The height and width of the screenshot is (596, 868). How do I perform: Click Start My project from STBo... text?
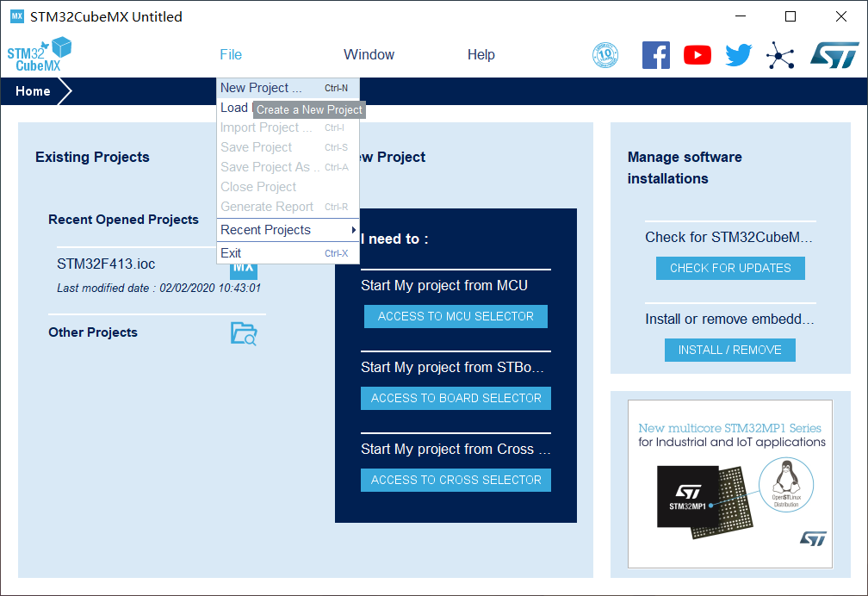pyautogui.click(x=452, y=367)
